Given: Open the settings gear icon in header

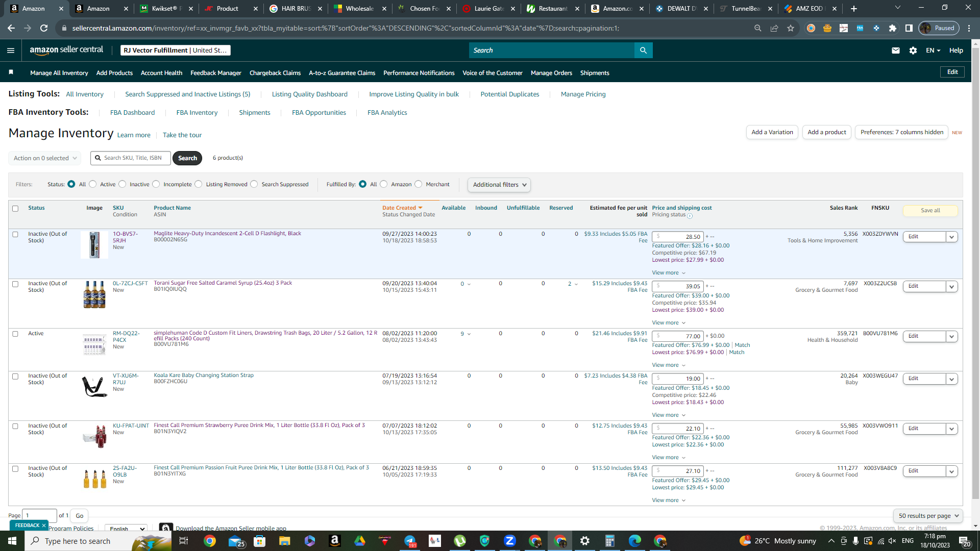Looking at the screenshot, I should (913, 50).
